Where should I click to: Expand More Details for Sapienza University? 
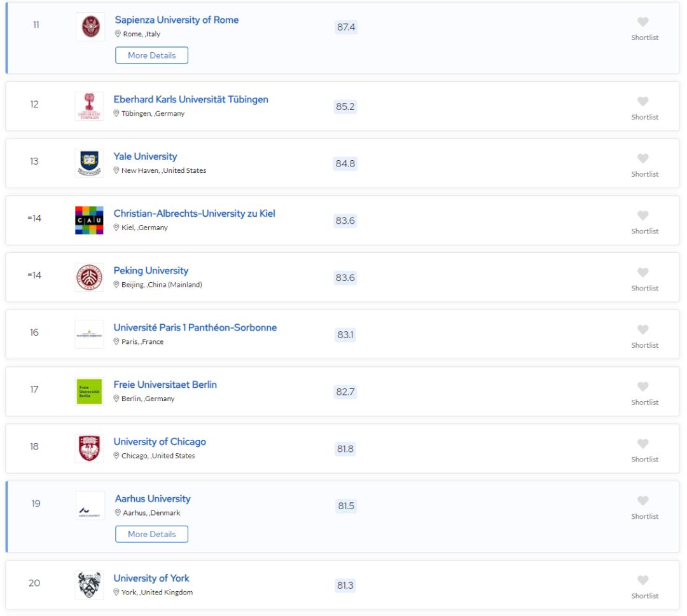pos(151,55)
